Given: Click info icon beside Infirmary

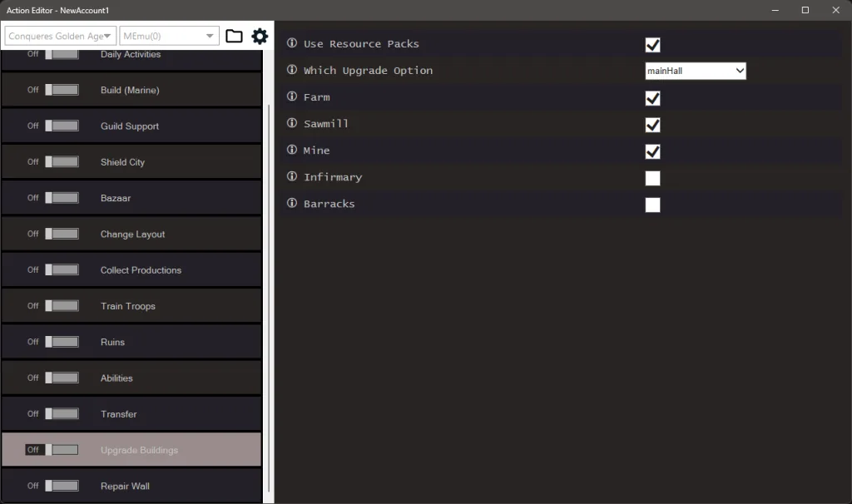Looking at the screenshot, I should pyautogui.click(x=292, y=176).
